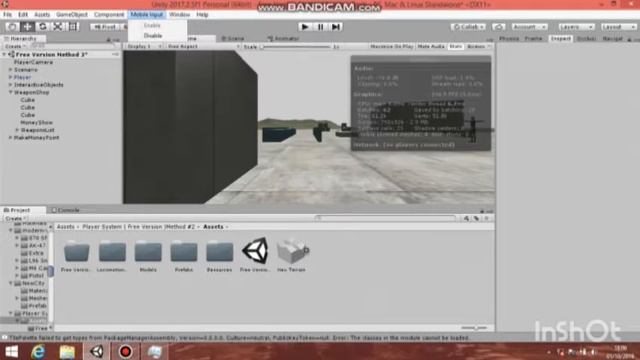This screenshot has width=640, height=360.
Task: Select the Hand tool in toolbar
Action: click(12, 27)
